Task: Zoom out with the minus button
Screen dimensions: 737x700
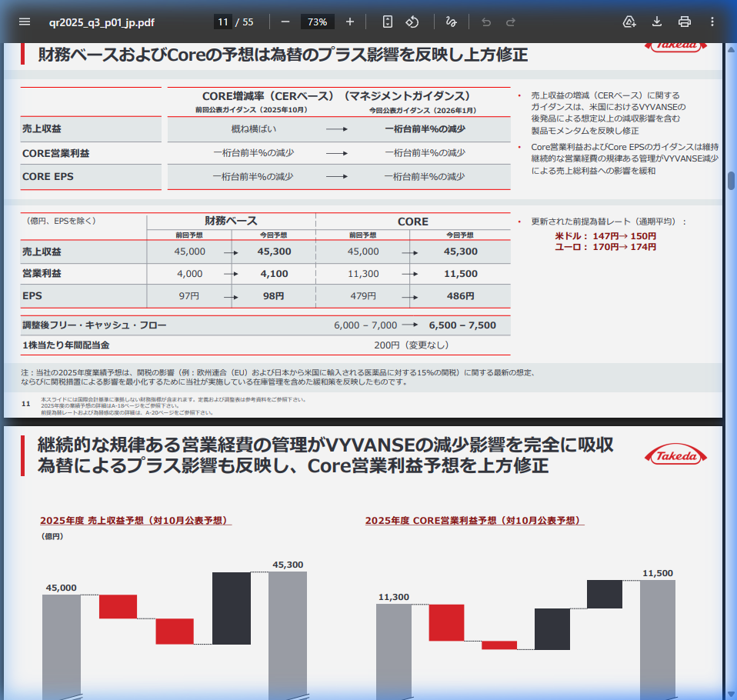Action: [x=285, y=22]
